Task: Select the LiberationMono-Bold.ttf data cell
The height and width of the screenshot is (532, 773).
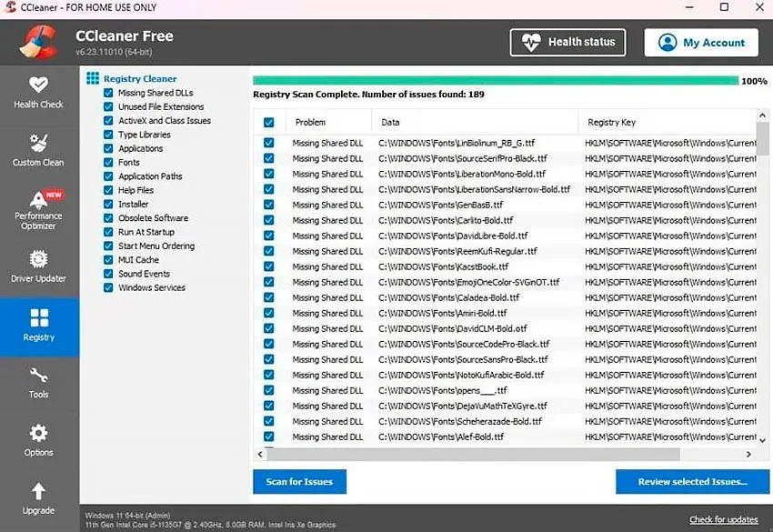Action: [462, 174]
